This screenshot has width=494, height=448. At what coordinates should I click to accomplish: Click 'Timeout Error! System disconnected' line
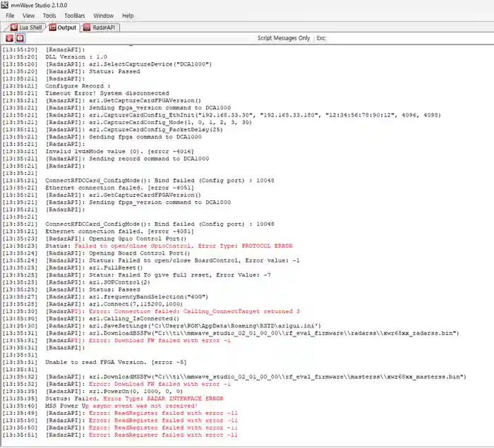107,93
